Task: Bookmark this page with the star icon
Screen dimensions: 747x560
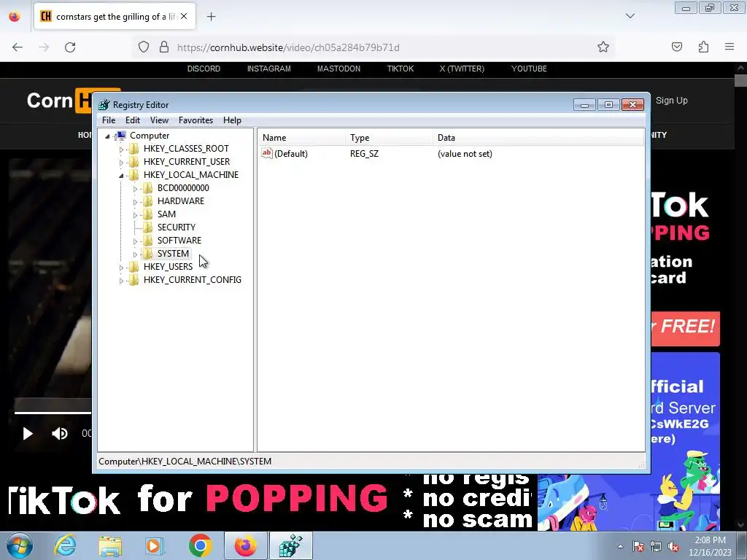Action: click(603, 47)
